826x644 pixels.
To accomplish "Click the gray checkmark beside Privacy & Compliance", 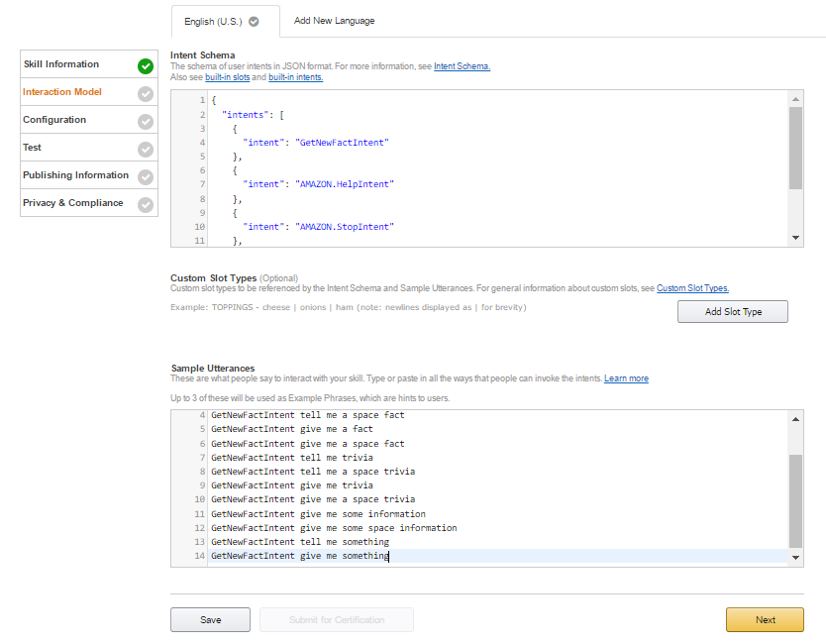I will click(146, 204).
